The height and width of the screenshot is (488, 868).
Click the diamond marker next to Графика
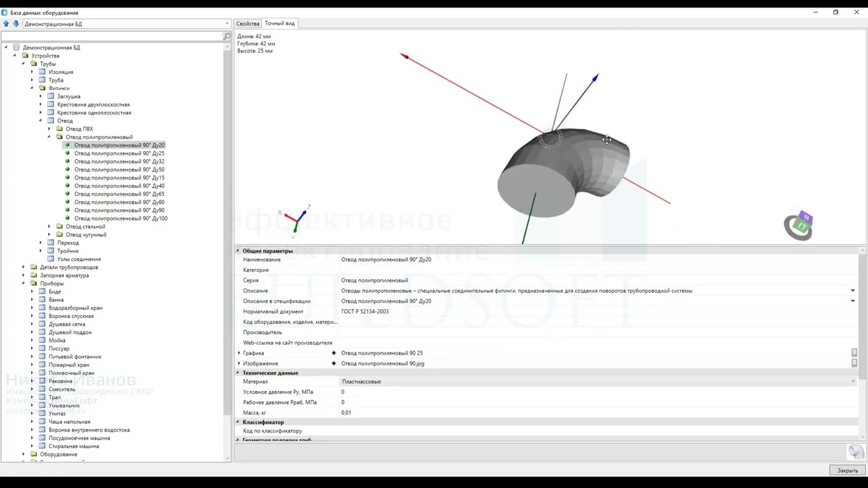[x=334, y=353]
